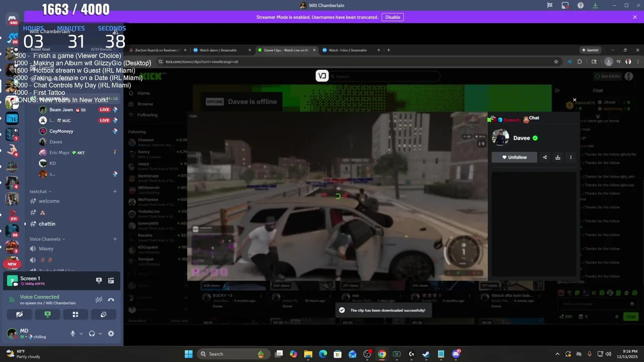644x362 pixels.
Task: Open Steam from taskbar
Action: coord(426,354)
